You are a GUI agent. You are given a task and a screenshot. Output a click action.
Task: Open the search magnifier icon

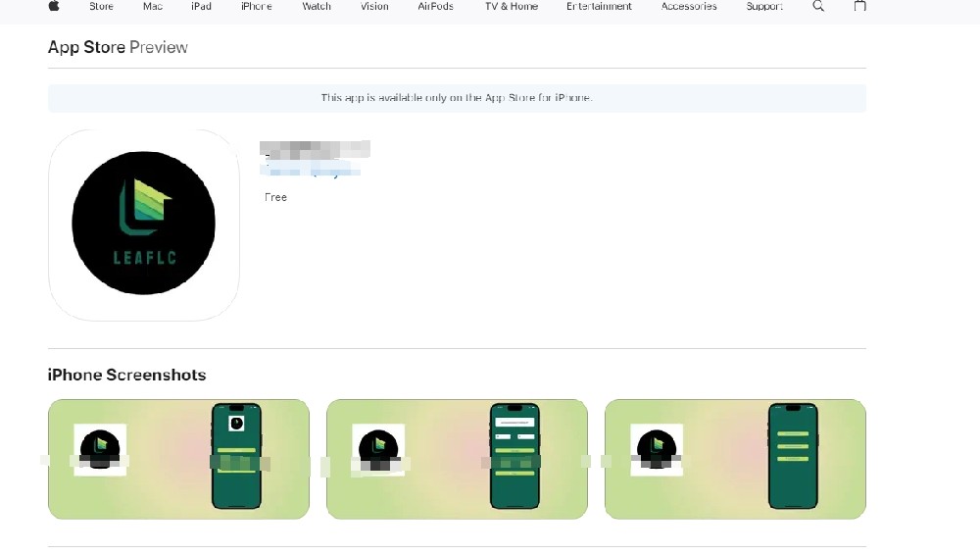pyautogui.click(x=818, y=6)
